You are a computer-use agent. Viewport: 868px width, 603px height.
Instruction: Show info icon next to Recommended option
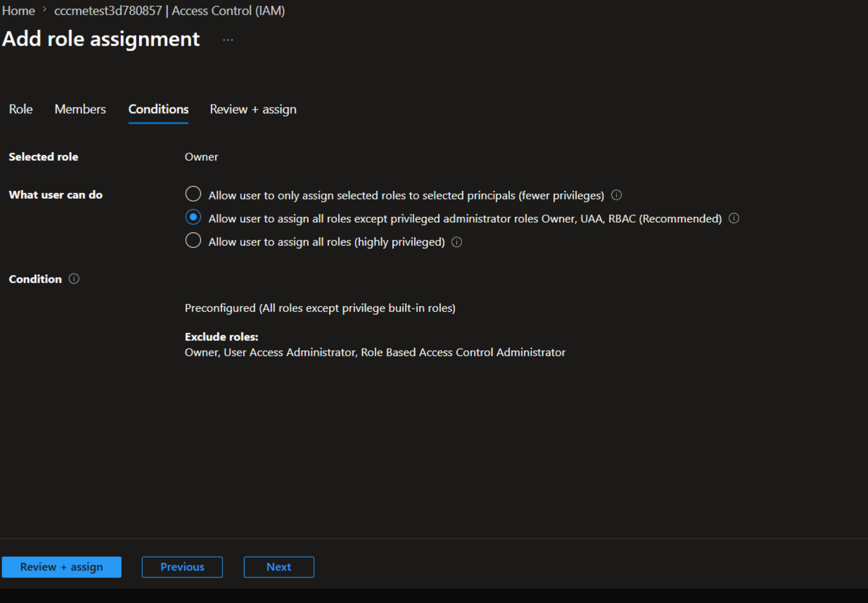734,219
